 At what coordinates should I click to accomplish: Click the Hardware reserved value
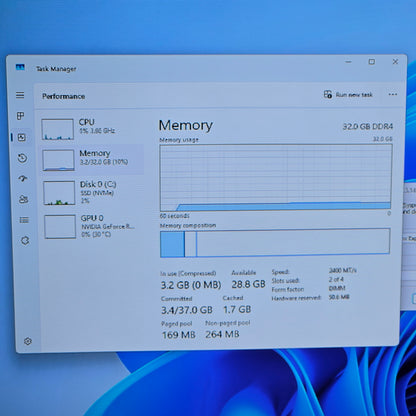tap(339, 297)
